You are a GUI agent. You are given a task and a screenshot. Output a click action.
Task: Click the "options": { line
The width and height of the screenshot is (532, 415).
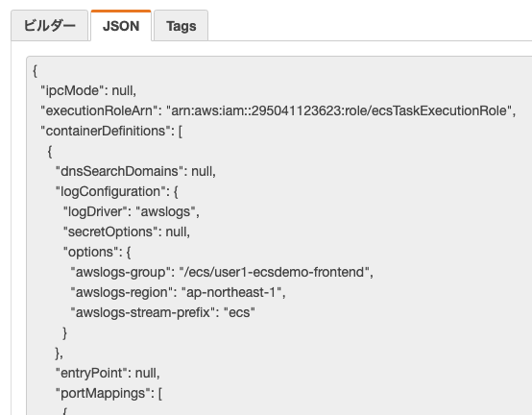97,252
